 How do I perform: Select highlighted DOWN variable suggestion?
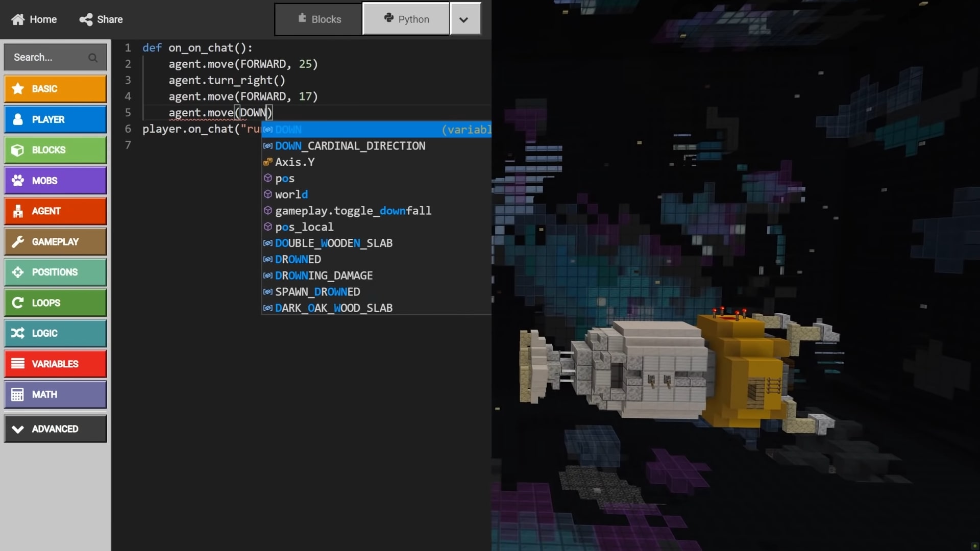[x=357, y=130]
